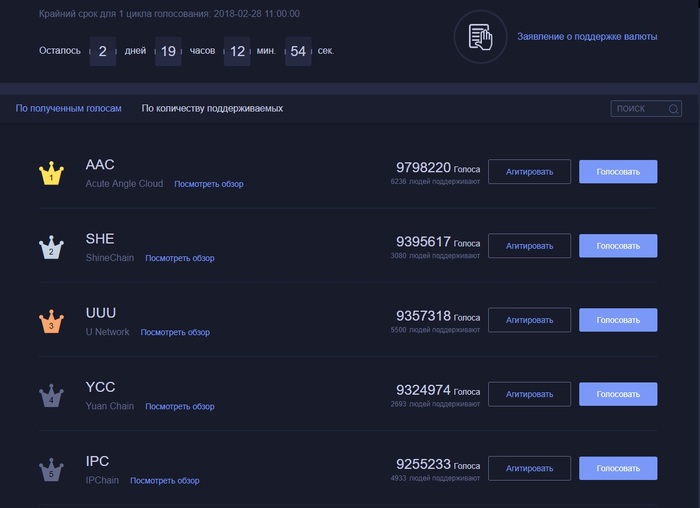Select the AAC coin title
The width and height of the screenshot is (700, 508).
pyautogui.click(x=100, y=164)
